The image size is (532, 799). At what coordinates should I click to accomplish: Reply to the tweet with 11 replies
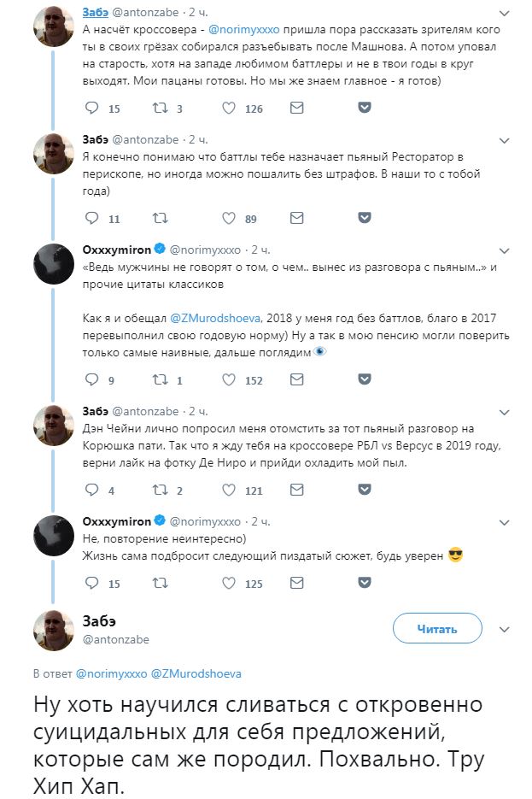(x=92, y=218)
